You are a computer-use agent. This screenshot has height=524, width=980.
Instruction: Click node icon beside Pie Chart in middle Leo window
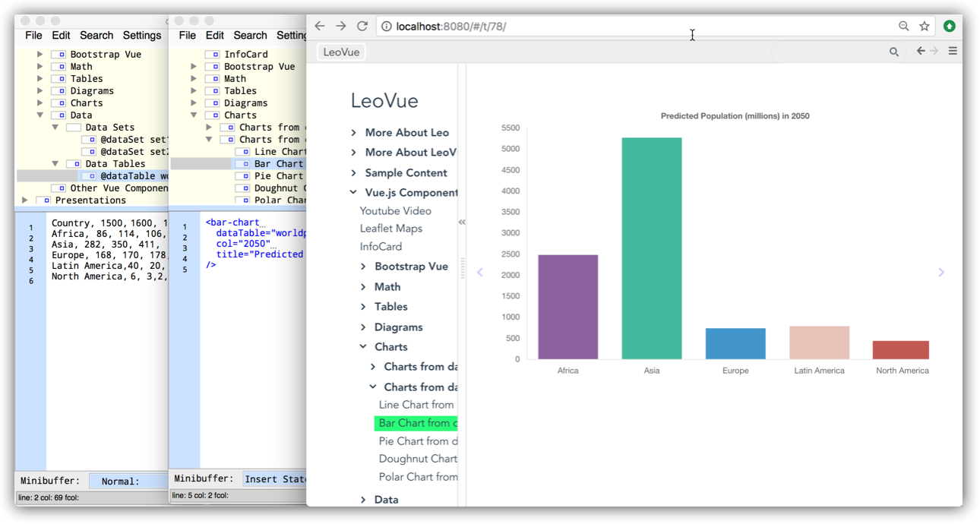[242, 176]
